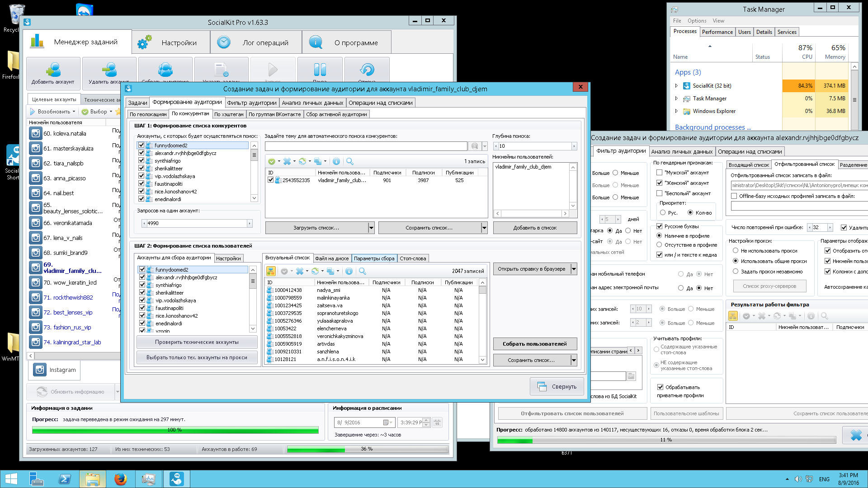The height and width of the screenshot is (488, 868).
Task: Click Собрать пользователей button
Action: [x=535, y=344]
